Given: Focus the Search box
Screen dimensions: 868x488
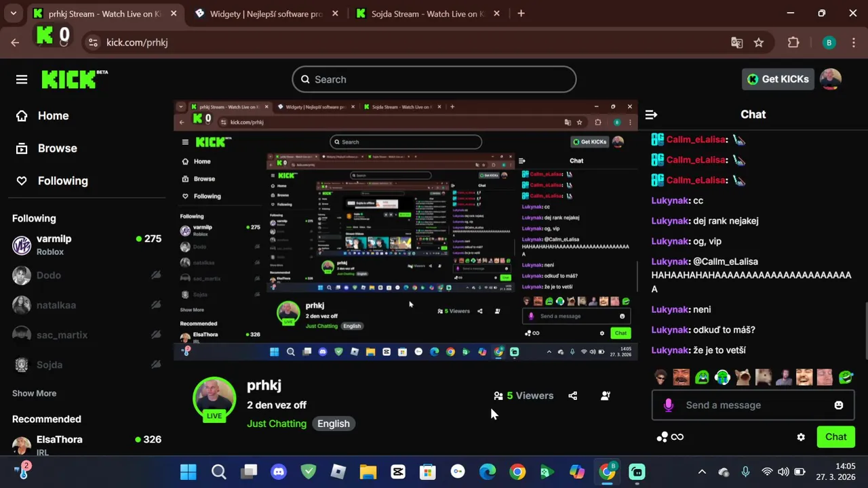Looking at the screenshot, I should coord(434,79).
